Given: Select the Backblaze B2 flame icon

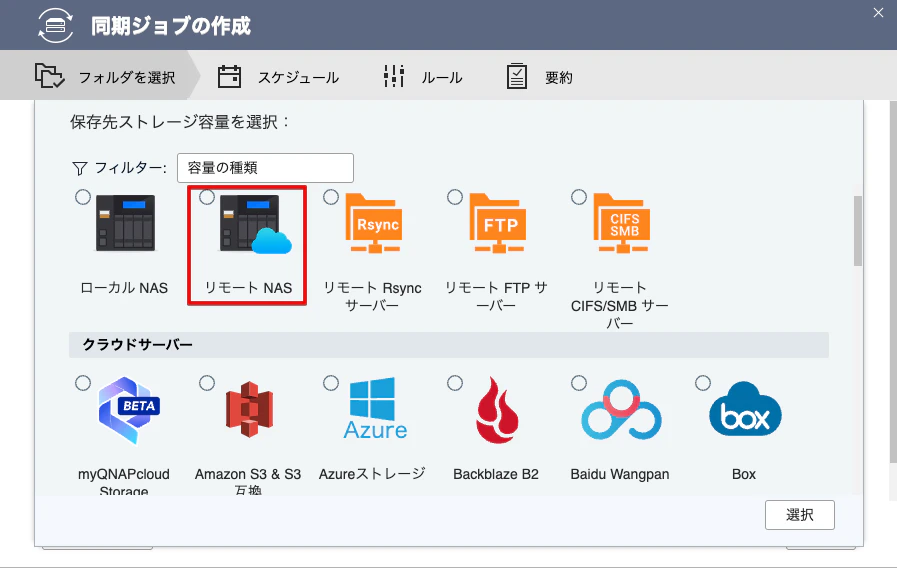Looking at the screenshot, I should 497,410.
